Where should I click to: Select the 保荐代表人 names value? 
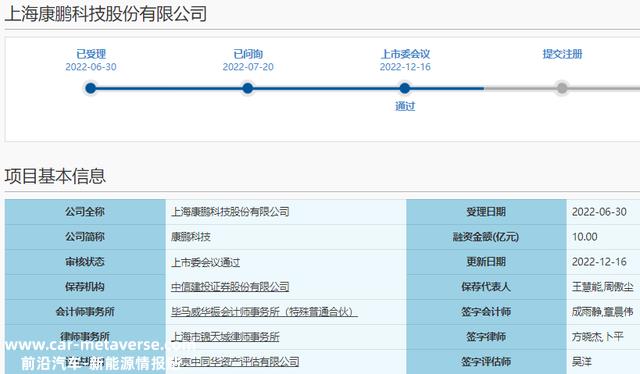pos(602,287)
